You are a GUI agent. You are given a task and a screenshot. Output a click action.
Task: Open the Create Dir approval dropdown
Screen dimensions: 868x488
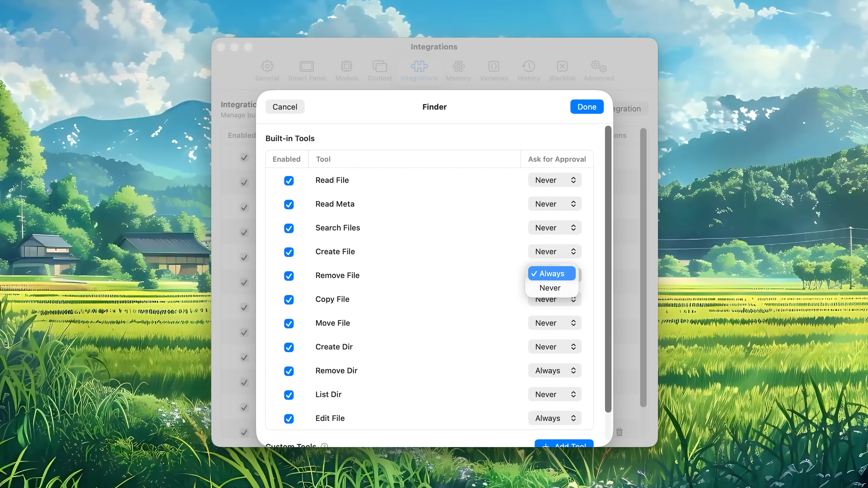[x=554, y=347]
